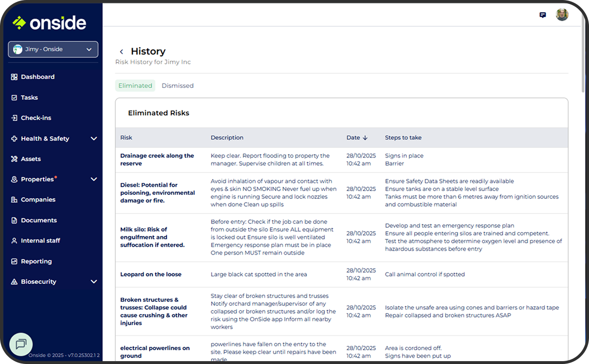
Task: Sort by the Risk column header
Action: (126, 138)
